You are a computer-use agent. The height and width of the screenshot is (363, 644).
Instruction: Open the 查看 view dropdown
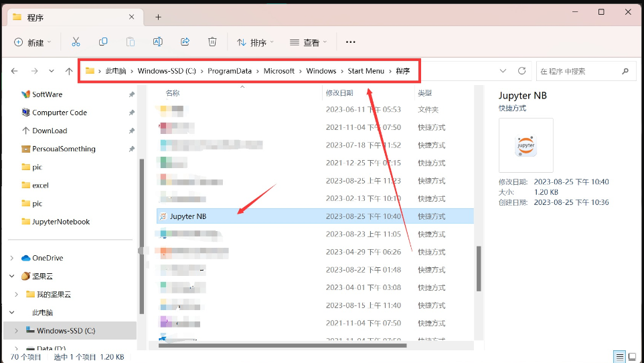pyautogui.click(x=309, y=42)
